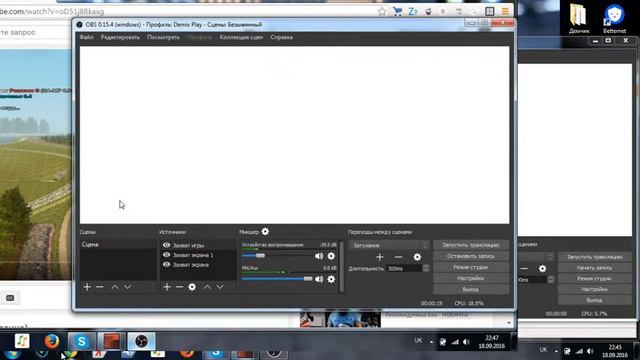Add a new scene with the Сцены plus icon
640x360 pixels.
87,287
